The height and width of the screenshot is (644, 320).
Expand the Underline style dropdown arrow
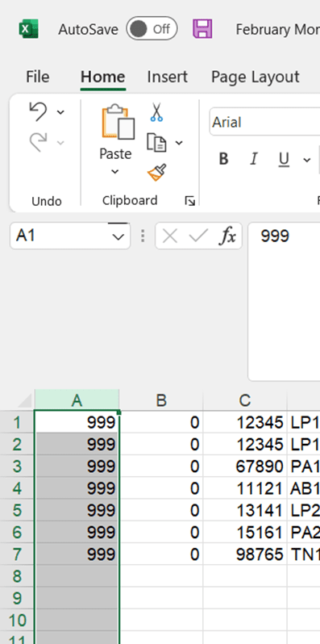[x=306, y=159]
